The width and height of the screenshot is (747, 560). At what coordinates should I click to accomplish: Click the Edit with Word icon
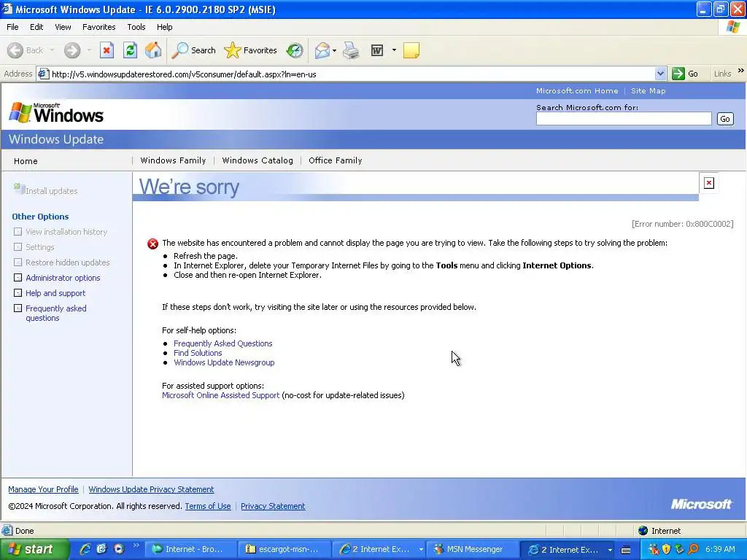[377, 50]
